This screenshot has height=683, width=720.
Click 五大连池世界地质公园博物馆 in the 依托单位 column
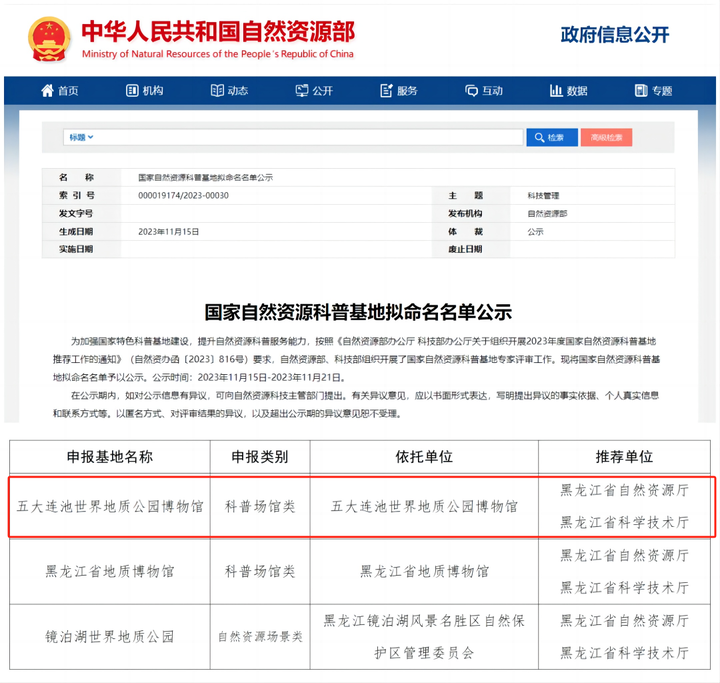click(424, 507)
